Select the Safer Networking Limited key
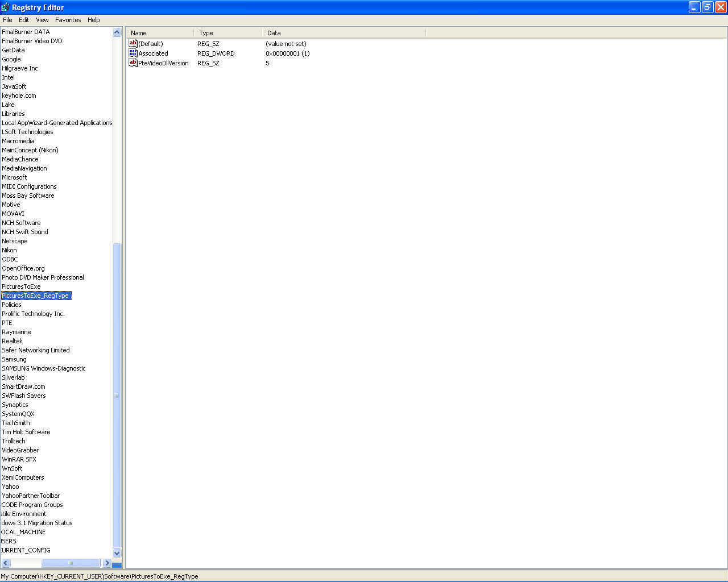This screenshot has height=582, width=728. [x=36, y=350]
